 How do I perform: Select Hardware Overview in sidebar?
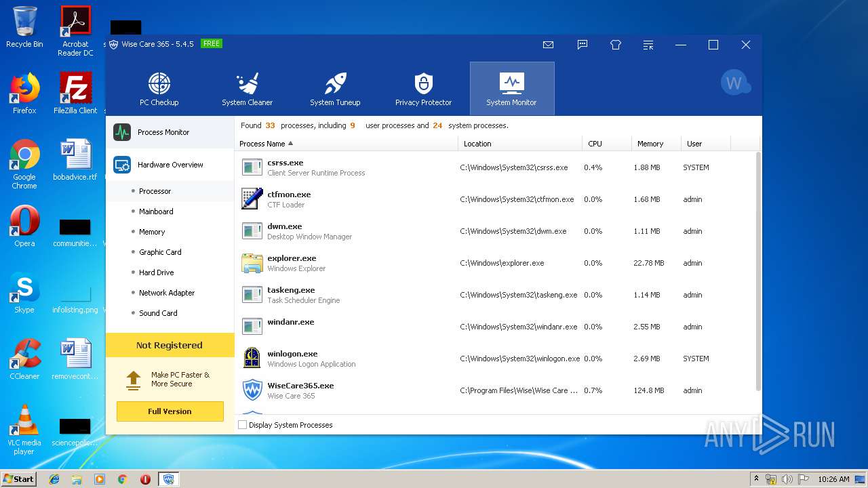[x=170, y=165]
